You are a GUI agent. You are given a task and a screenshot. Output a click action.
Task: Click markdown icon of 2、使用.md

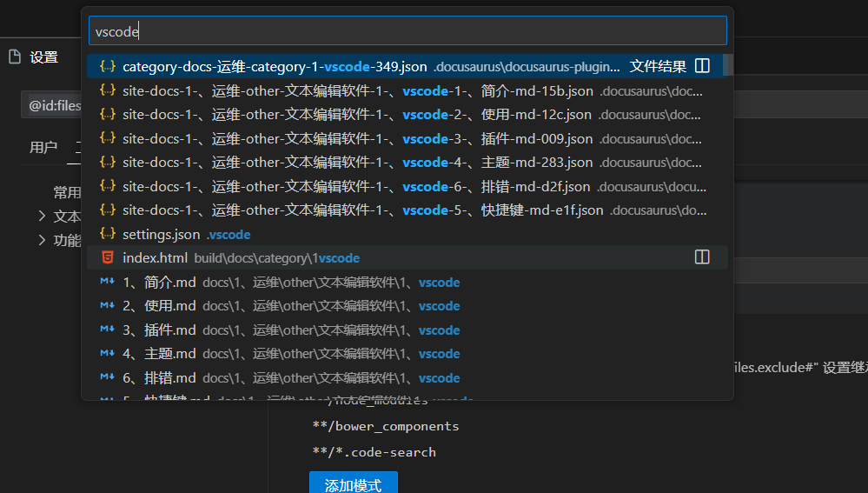(x=108, y=305)
